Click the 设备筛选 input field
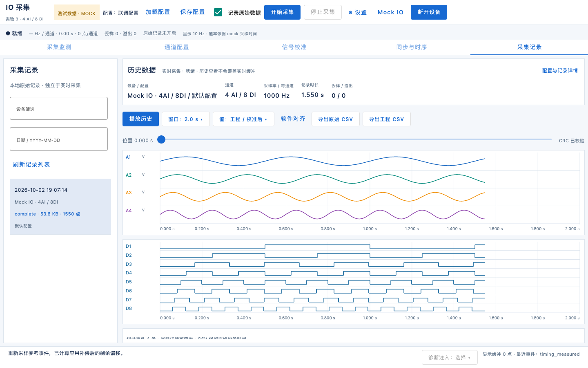Viewport: 588px width, 368px height. point(59,108)
